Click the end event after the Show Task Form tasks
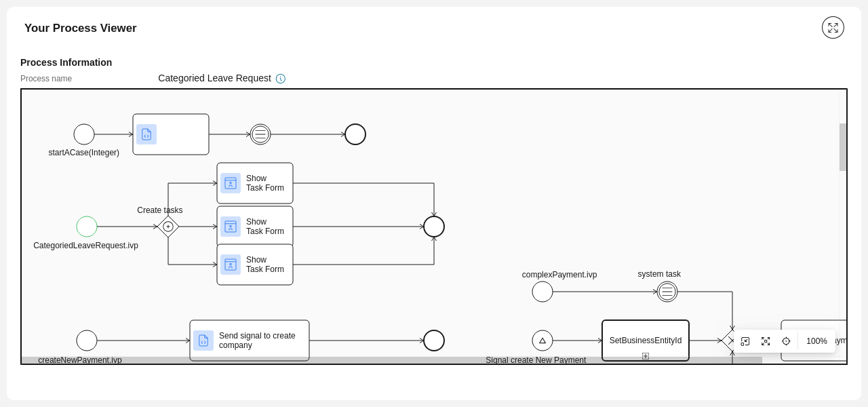Viewport: 868px width, 407px height. coord(434,227)
